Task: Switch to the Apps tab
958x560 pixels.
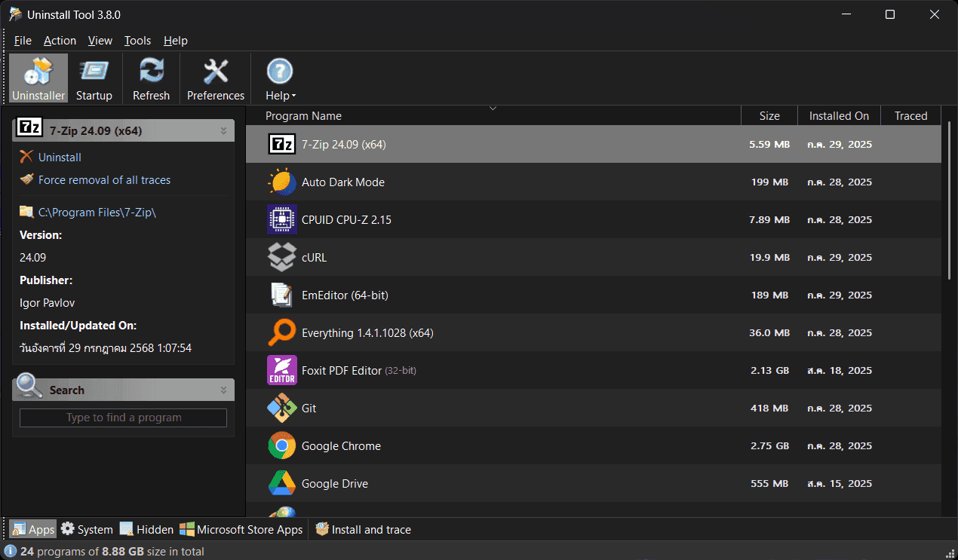Action: coord(33,529)
